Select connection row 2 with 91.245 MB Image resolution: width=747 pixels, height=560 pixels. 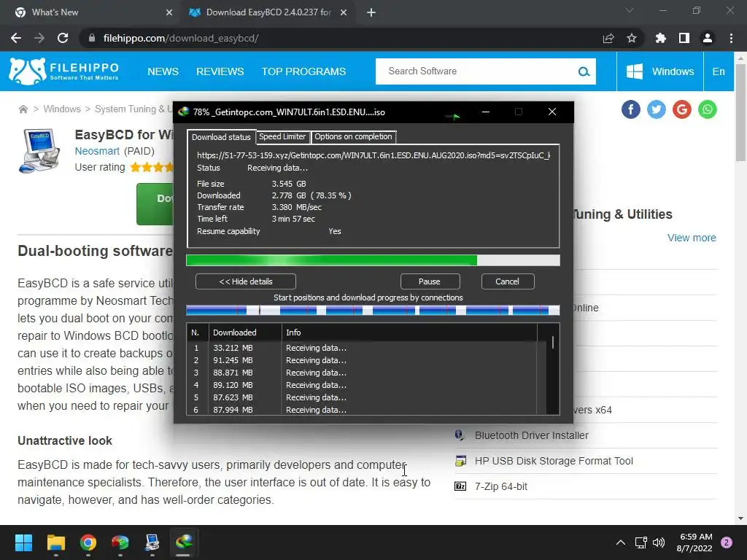point(363,360)
